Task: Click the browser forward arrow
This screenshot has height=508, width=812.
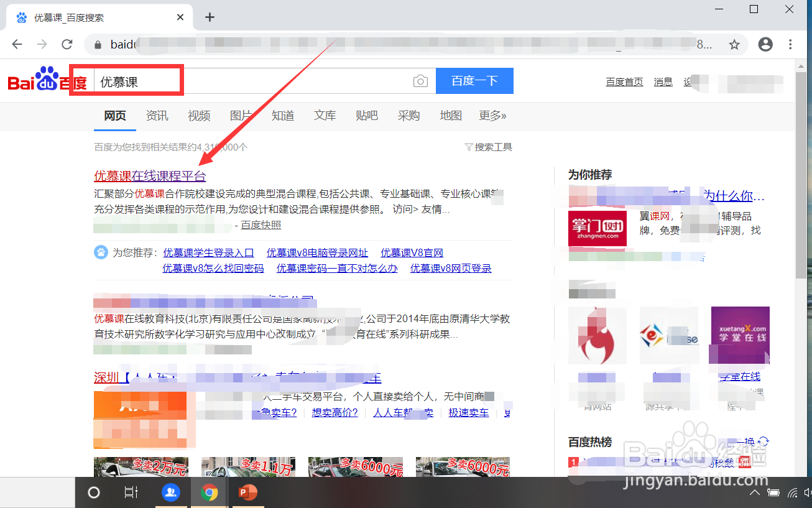Action: (42, 44)
